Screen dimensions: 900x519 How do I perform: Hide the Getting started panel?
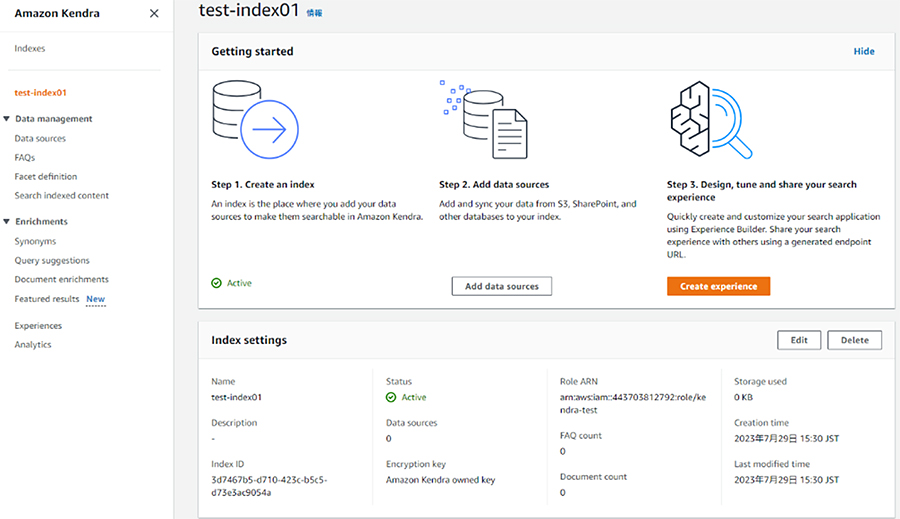[864, 51]
